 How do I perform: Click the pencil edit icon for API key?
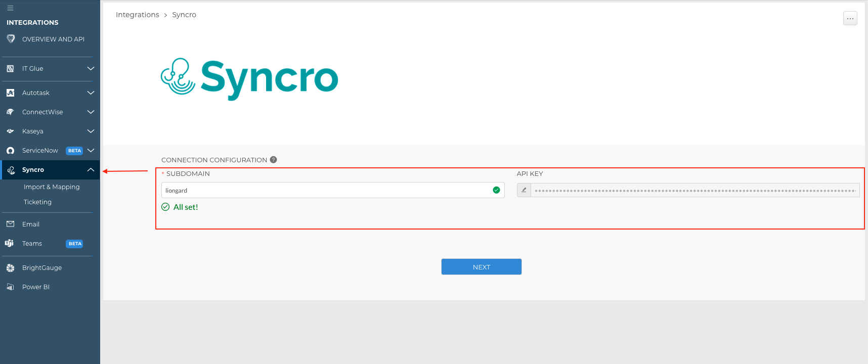coord(524,190)
